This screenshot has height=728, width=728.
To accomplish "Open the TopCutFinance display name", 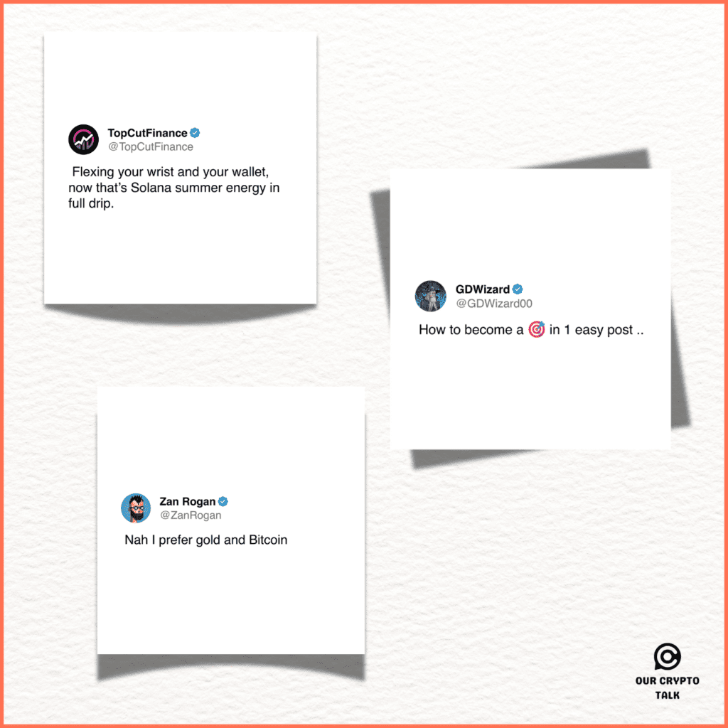I will click(x=148, y=133).
